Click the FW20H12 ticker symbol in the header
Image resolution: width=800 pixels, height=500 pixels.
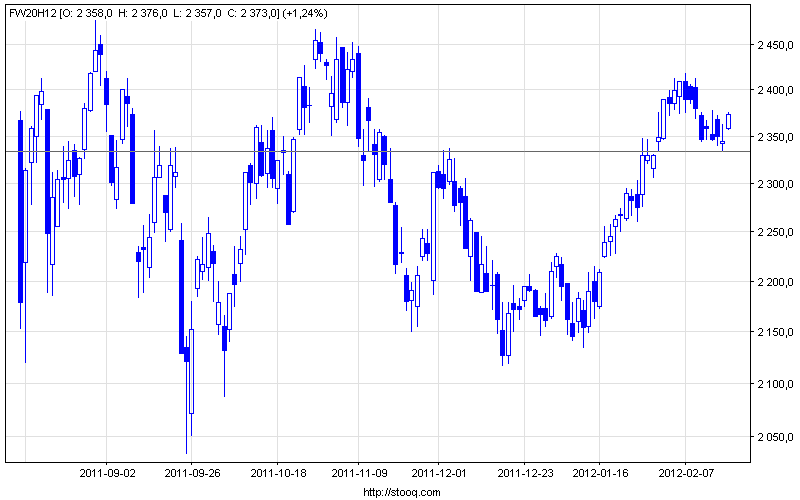[x=33, y=14]
